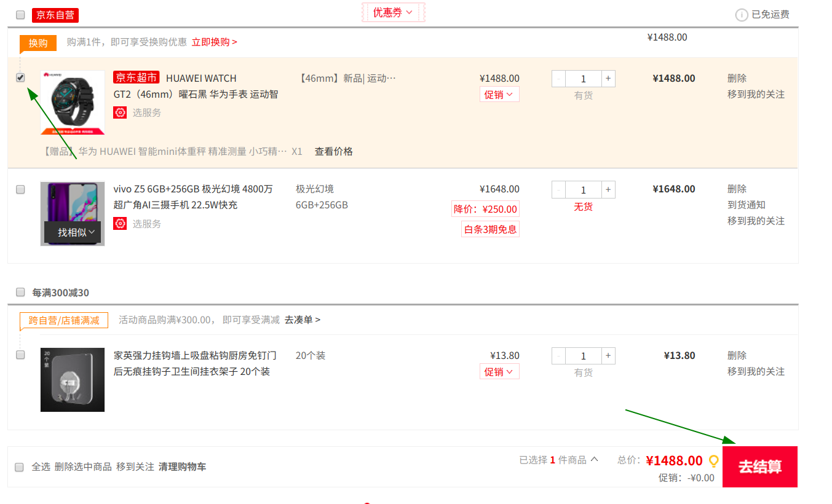This screenshot has height=504, width=832.
Task: Move HUAWEI WATCH to favorites via 移到我的关注
Action: [756, 94]
